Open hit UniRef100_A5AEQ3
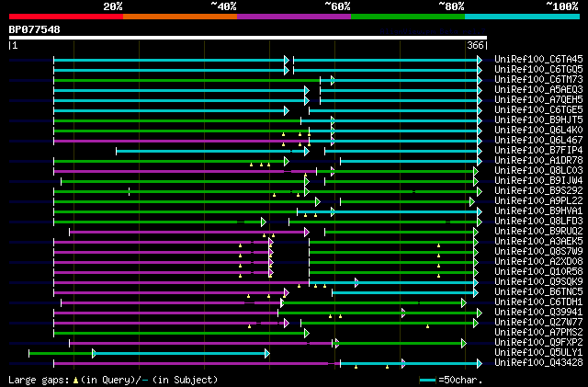Screen dimensions: 588x387 pos(538,90)
